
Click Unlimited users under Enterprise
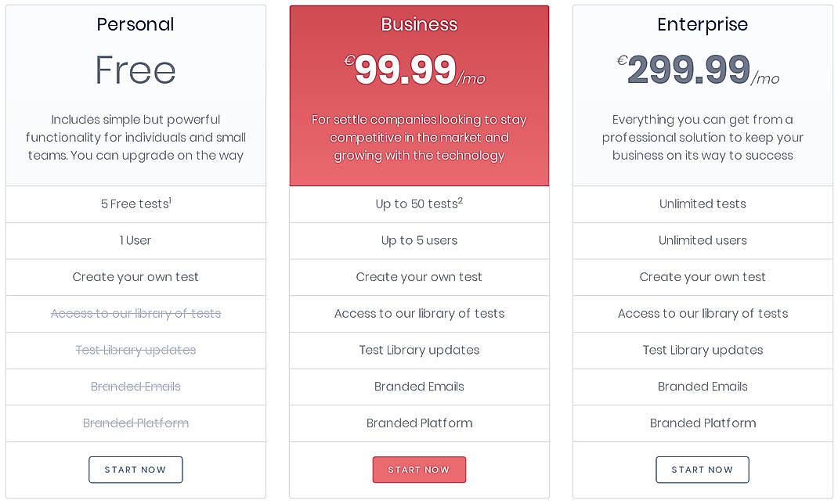tap(703, 240)
